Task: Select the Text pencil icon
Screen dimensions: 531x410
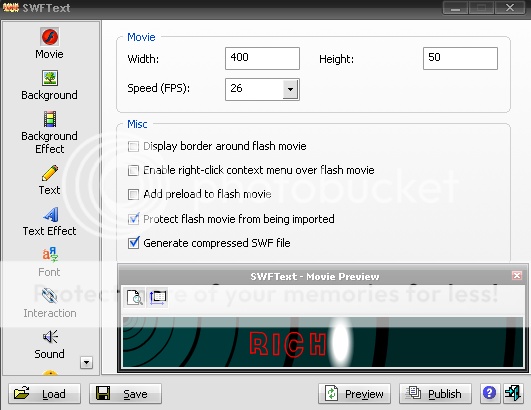Action: [50, 173]
